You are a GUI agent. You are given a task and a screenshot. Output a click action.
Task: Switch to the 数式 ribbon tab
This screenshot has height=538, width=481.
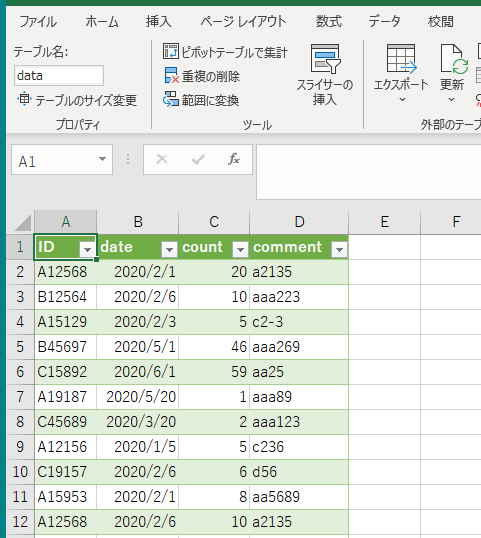tap(329, 22)
